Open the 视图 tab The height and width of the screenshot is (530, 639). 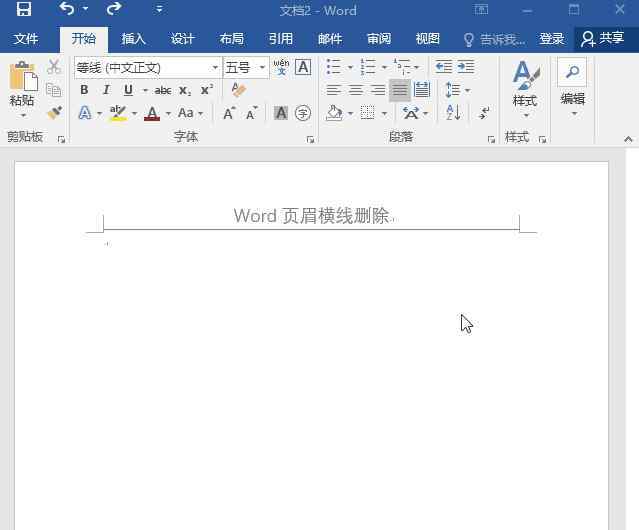click(x=427, y=39)
